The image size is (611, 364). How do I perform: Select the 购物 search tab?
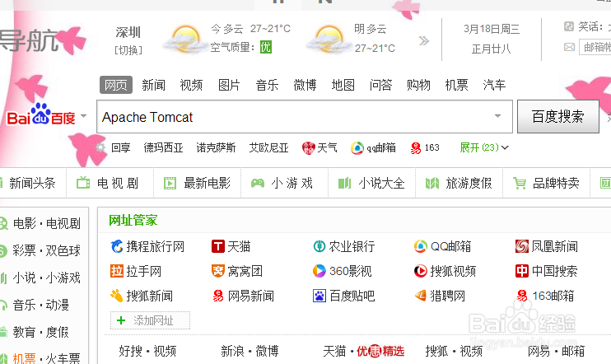(x=418, y=85)
